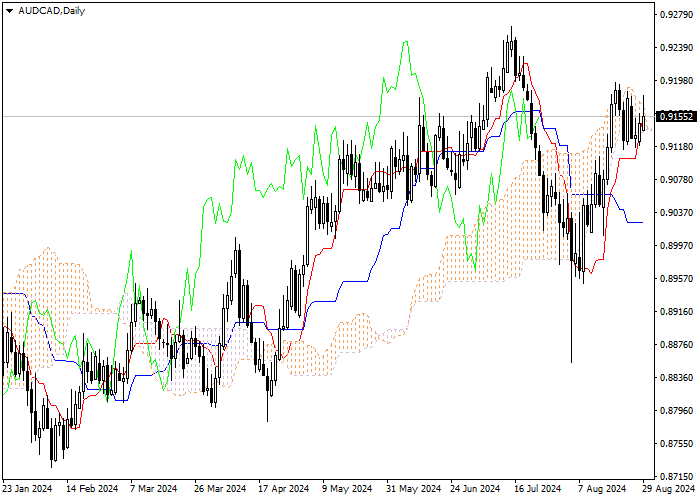Click the 0.89160 price scale label
700x500 pixels.
677,311
